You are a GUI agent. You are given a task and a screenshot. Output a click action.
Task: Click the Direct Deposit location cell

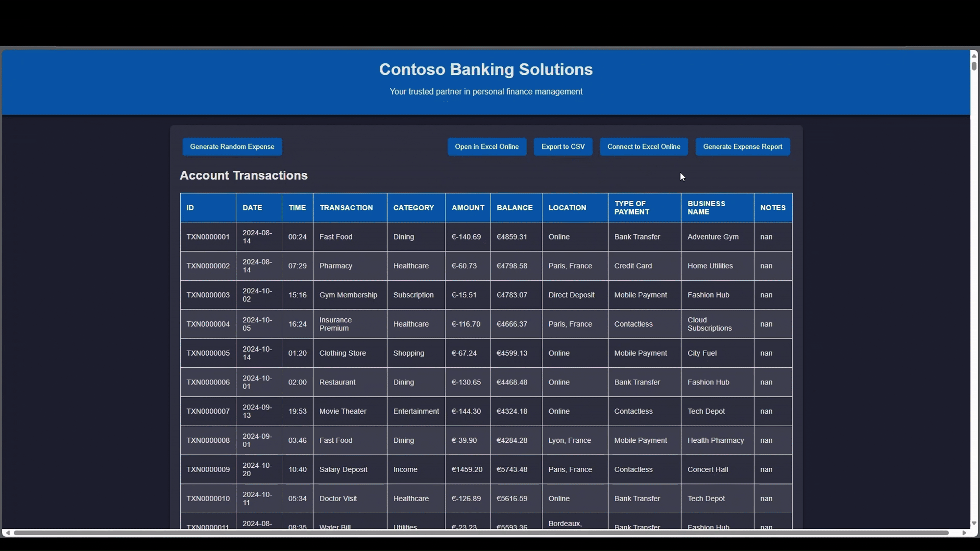coord(575,295)
